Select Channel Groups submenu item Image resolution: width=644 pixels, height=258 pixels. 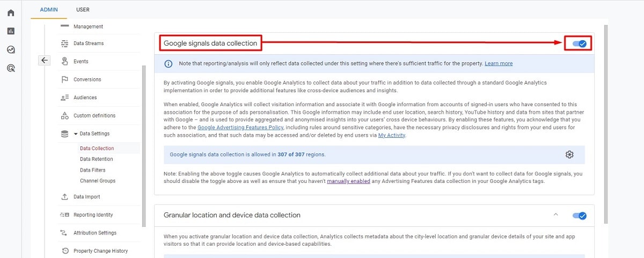[x=98, y=181]
